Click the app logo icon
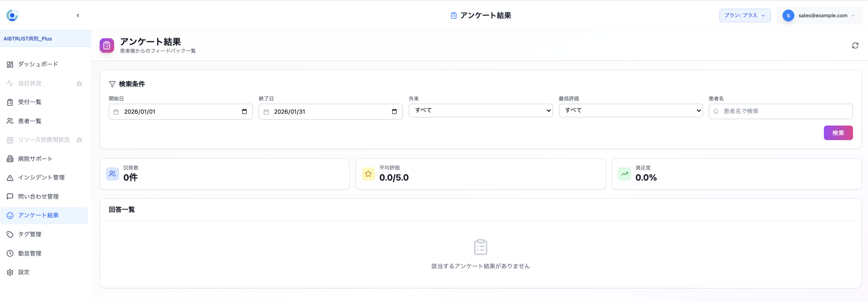Viewport: 868px width, 302px height. coord(12,15)
